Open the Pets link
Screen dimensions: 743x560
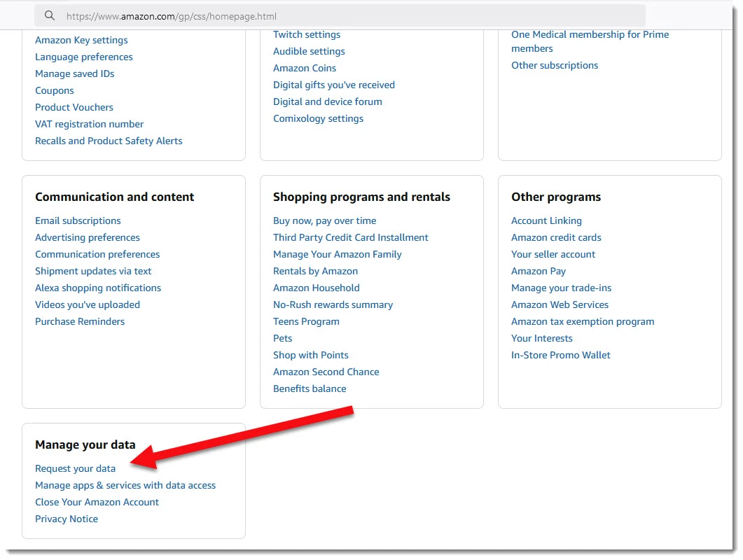tap(282, 339)
